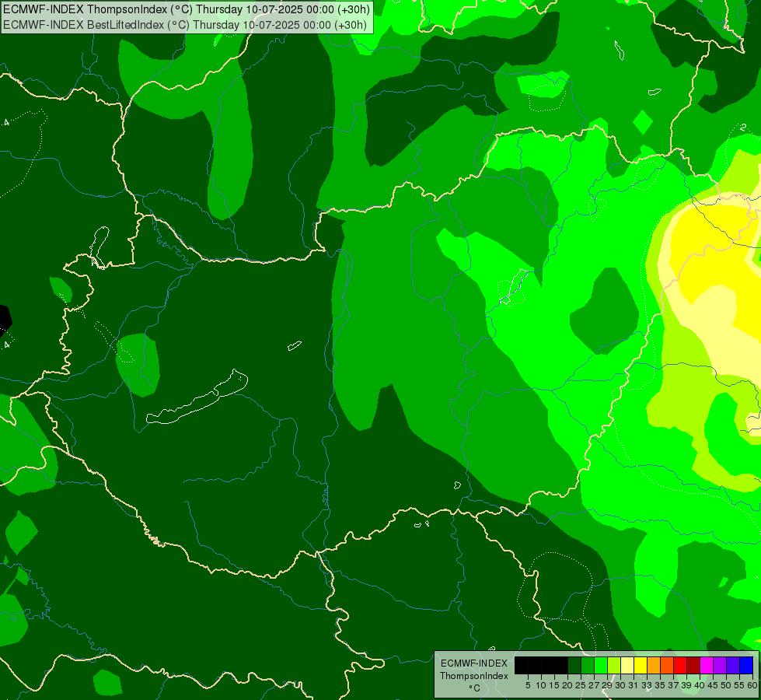The height and width of the screenshot is (700, 761).
Task: Click the yellow-green 29–30 legend swatch
Action: tap(614, 665)
